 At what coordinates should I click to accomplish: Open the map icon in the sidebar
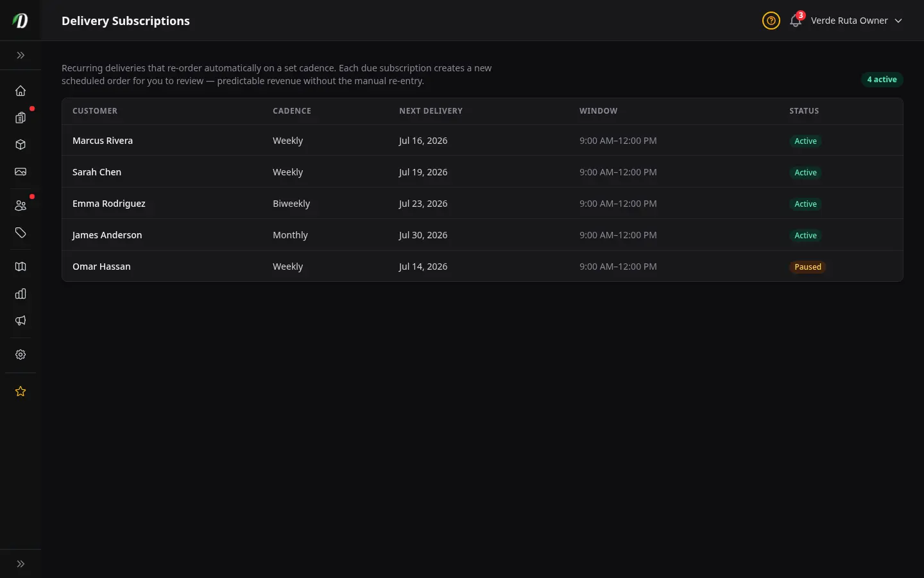21,267
